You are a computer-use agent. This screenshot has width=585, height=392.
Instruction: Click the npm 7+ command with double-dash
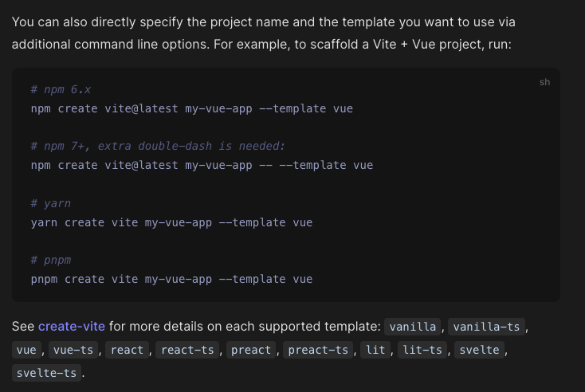point(202,165)
